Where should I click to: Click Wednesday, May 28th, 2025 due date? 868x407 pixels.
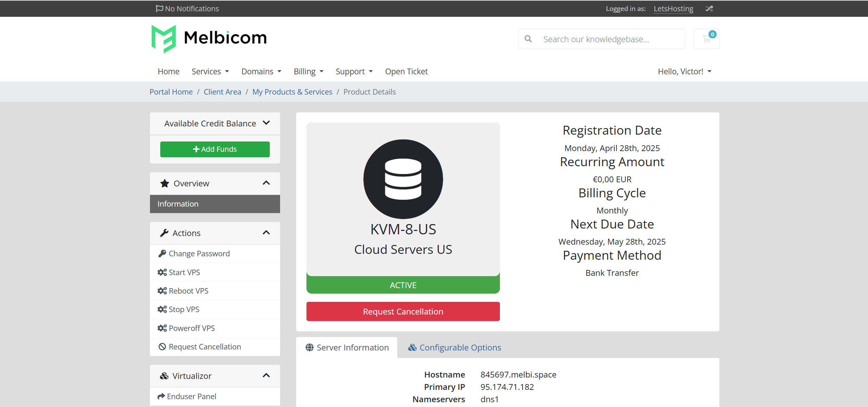(612, 242)
